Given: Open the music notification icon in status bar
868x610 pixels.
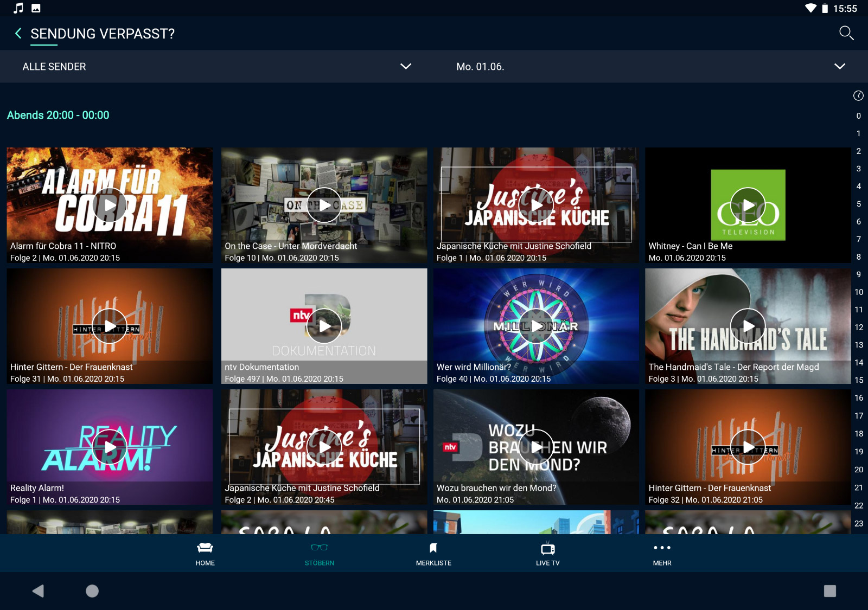Looking at the screenshot, I should point(18,8).
